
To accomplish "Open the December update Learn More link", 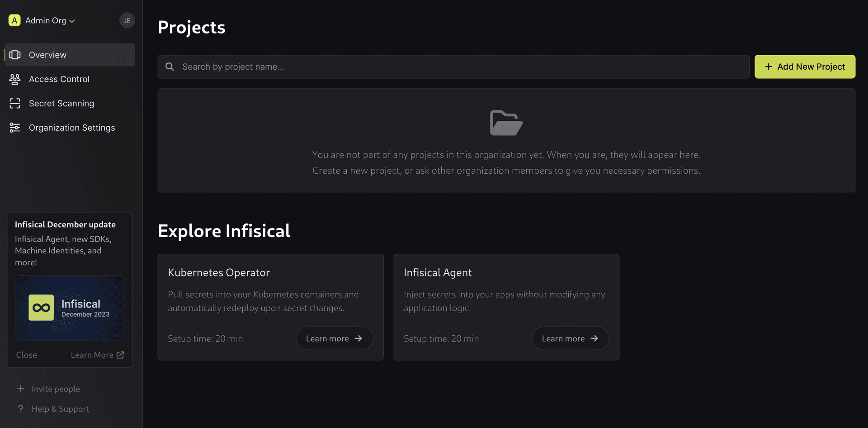I will click(x=97, y=355).
